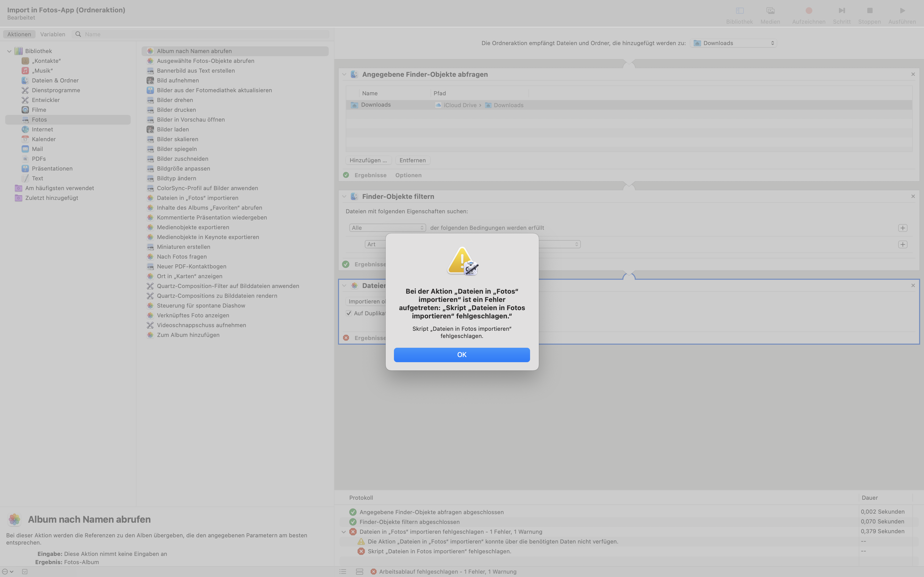Collapse the Bibliothek tree
The height and width of the screenshot is (577, 924).
pos(9,51)
